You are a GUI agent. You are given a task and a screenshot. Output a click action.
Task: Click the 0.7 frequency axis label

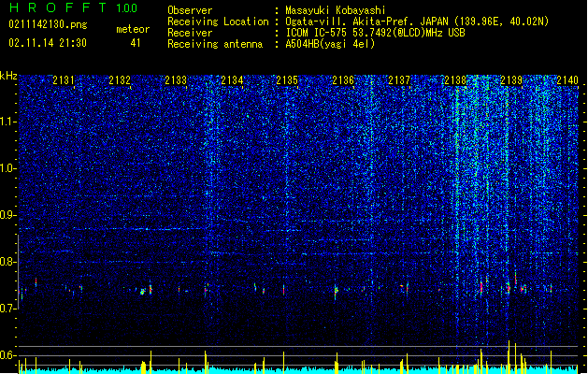tap(8, 309)
